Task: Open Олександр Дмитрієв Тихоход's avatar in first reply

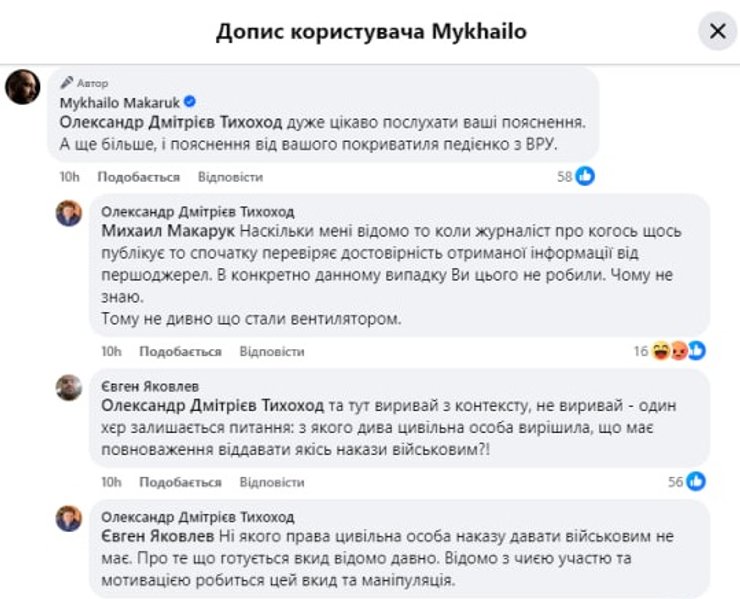Action: point(69,213)
